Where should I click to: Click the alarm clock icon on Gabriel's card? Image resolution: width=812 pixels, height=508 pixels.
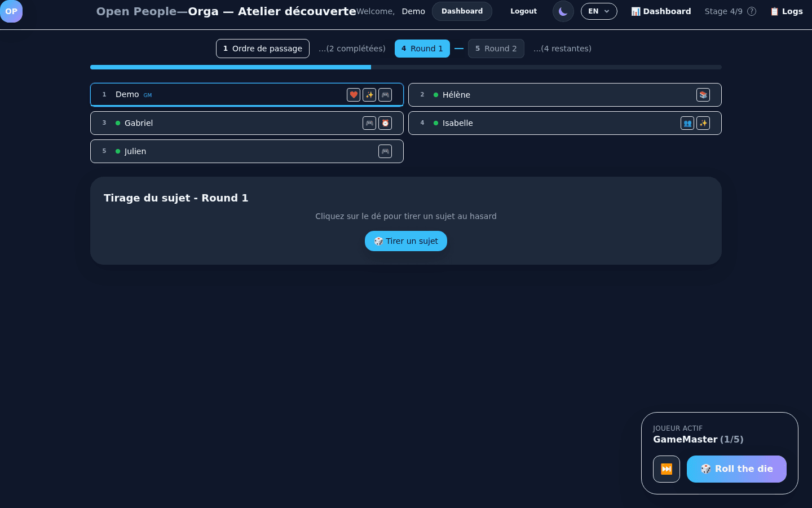click(x=385, y=123)
